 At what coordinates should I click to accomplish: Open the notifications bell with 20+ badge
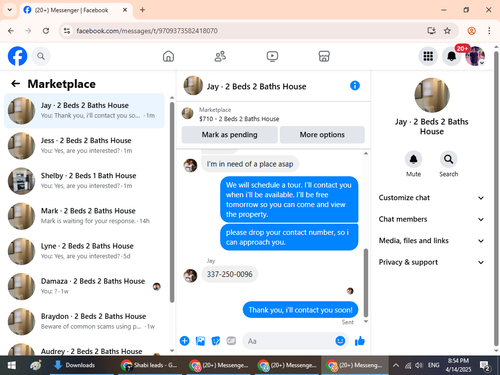click(452, 56)
